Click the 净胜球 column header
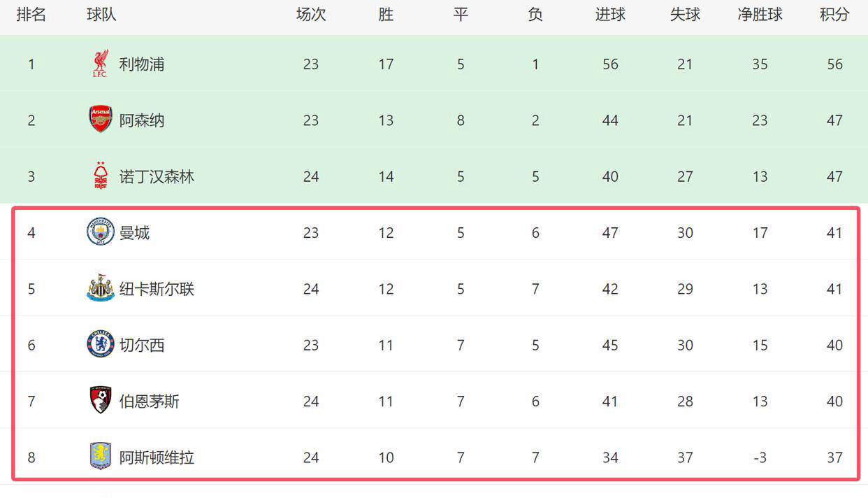The width and height of the screenshot is (868, 498). tap(760, 15)
